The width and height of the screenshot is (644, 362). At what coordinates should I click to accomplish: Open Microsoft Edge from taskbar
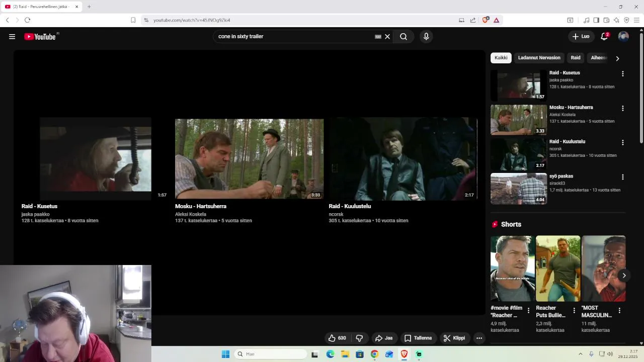tap(330, 354)
